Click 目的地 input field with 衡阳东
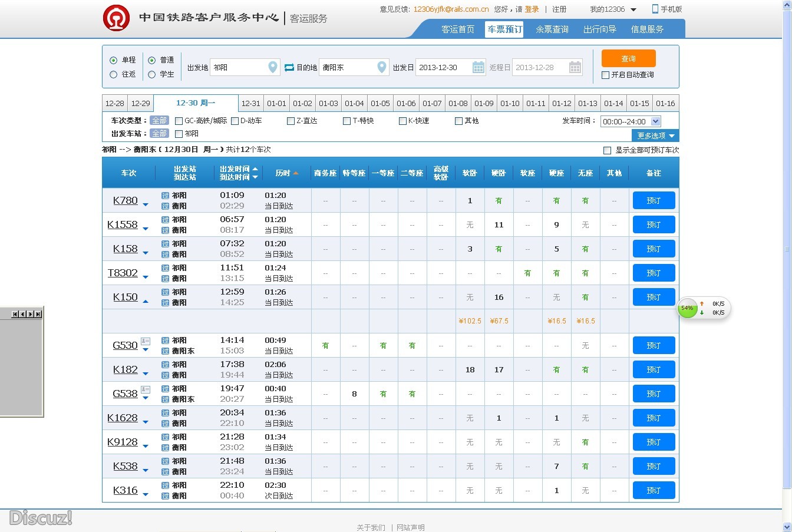 (354, 67)
